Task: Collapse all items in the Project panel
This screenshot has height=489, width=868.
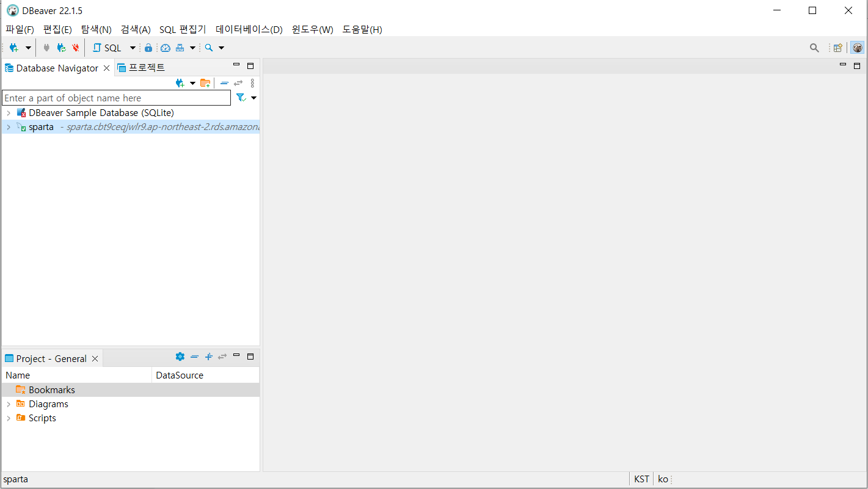Action: (x=194, y=357)
